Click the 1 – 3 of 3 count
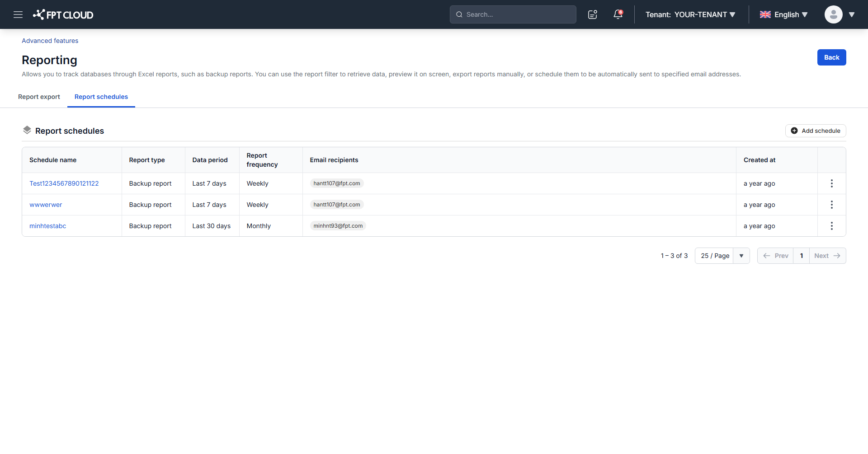868x454 pixels. [x=674, y=256]
